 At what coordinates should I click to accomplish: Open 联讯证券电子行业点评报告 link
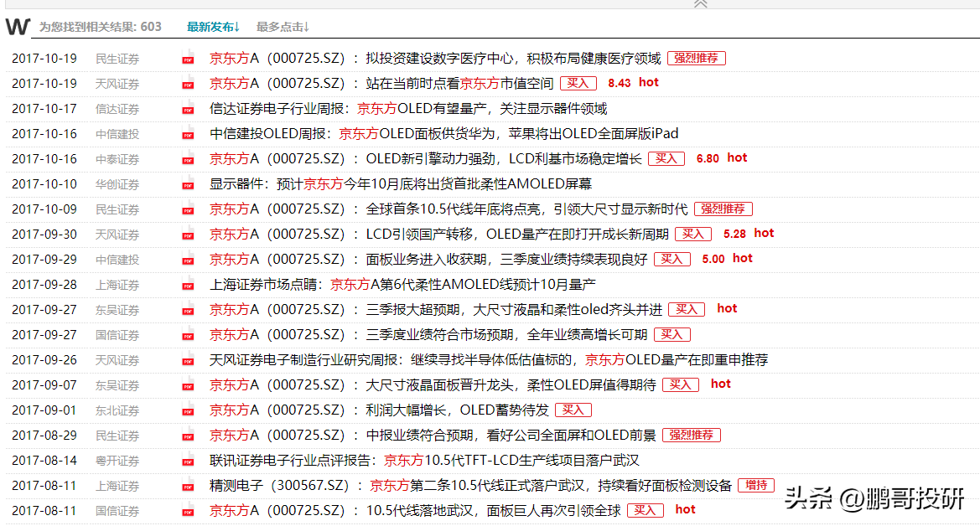(x=424, y=461)
